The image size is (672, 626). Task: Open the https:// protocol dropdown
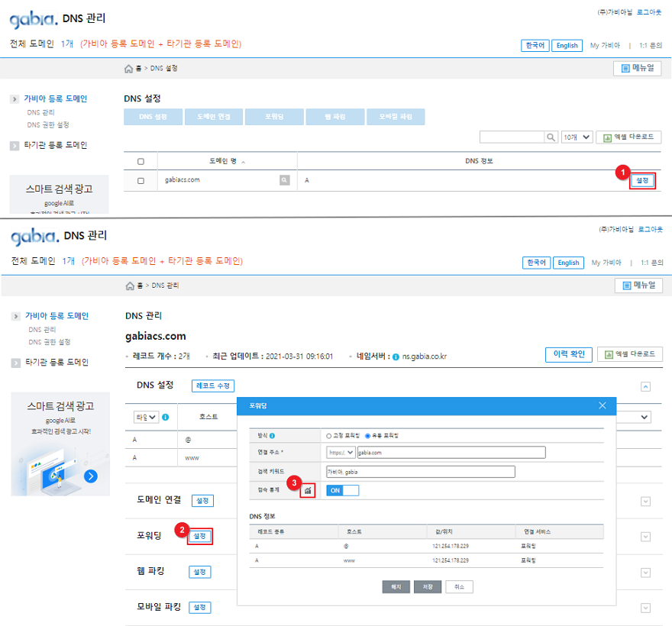pos(341,453)
